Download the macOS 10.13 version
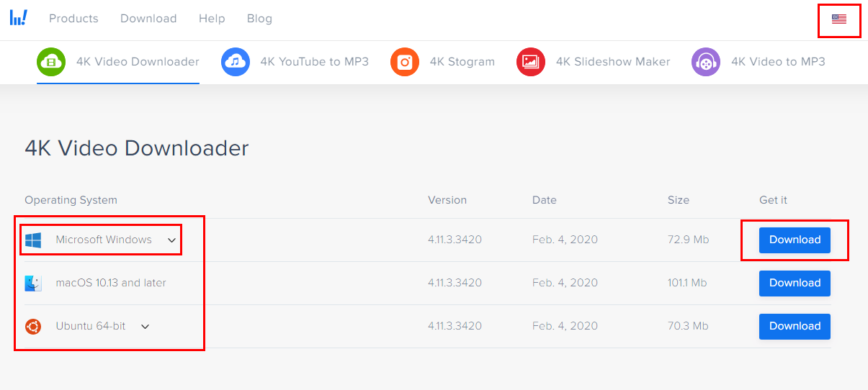The image size is (868, 390). [795, 284]
